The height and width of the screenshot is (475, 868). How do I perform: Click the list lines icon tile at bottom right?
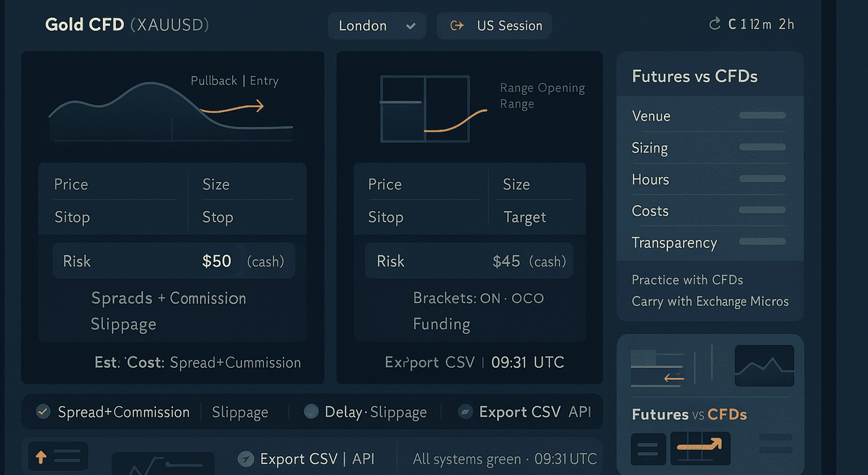coord(648,449)
